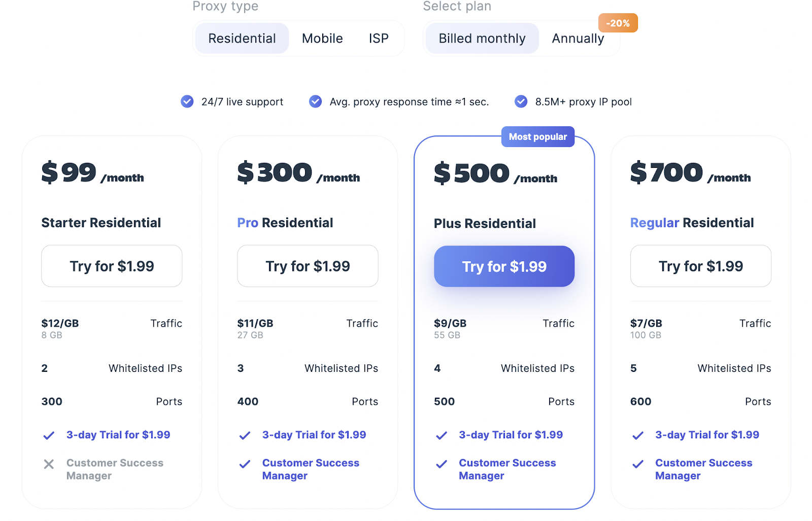Click Try for $1.99 on the Starter Residential plan
812x521 pixels.
pyautogui.click(x=112, y=266)
